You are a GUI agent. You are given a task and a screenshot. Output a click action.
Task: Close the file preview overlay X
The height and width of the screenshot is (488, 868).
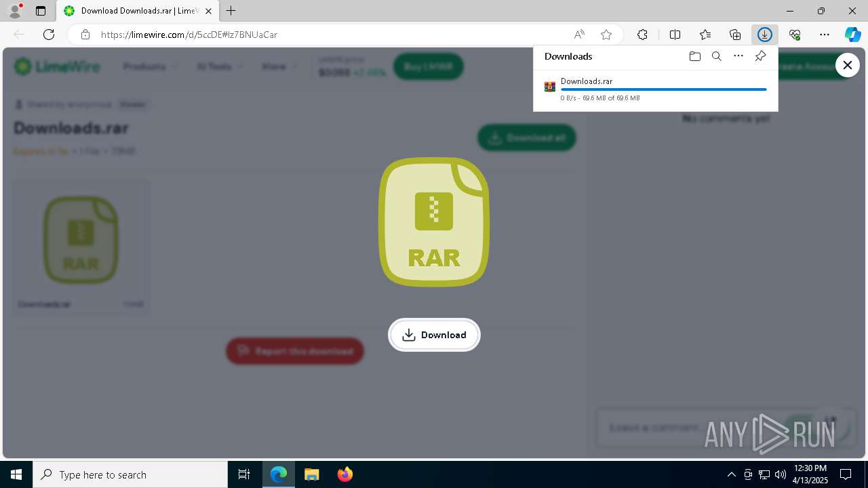click(x=847, y=65)
